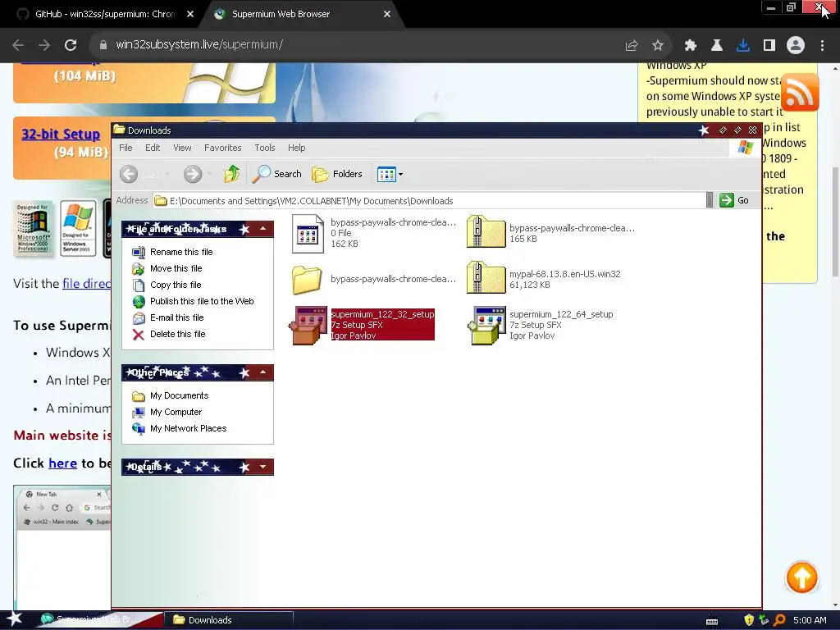
Task: Click the Explorer address path field
Action: 428,200
